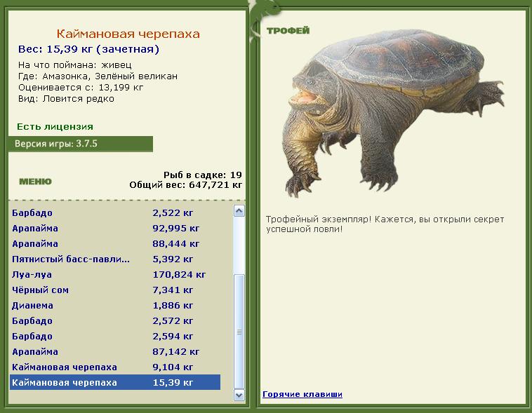This screenshot has width=532, height=413.
Task: Select the Арапайма 87,142 кг row
Action: [x=115, y=351]
